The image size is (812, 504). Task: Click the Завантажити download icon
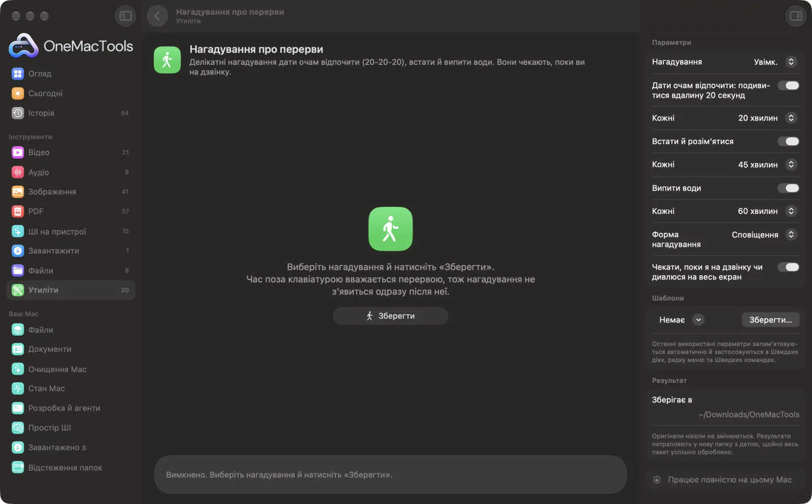coord(18,250)
